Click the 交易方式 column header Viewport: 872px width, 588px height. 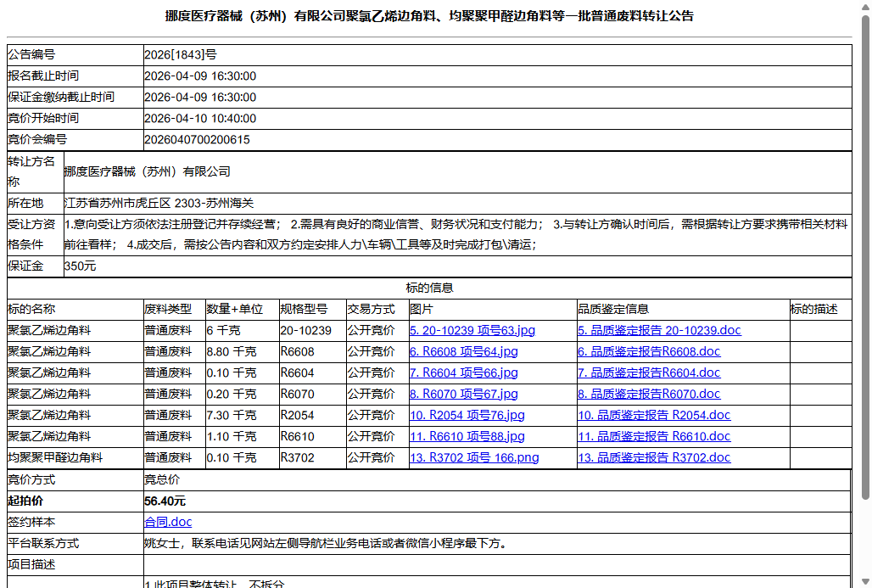[372, 310]
